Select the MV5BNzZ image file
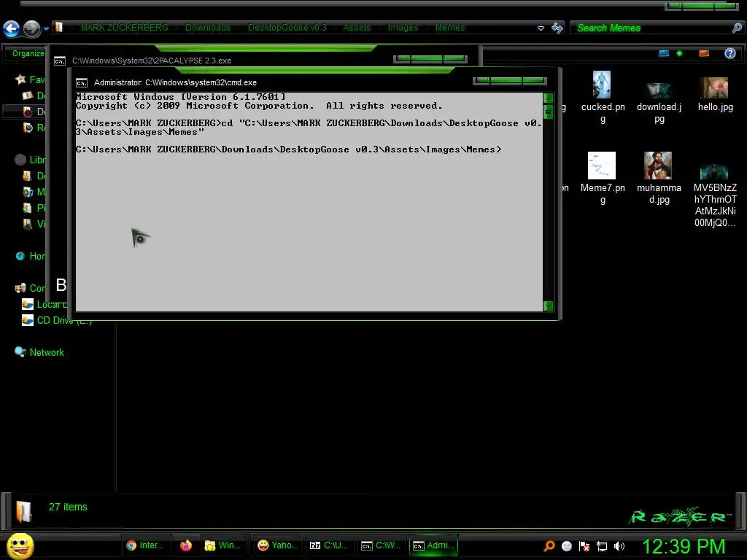Image resolution: width=747 pixels, height=560 pixels. coord(715,196)
